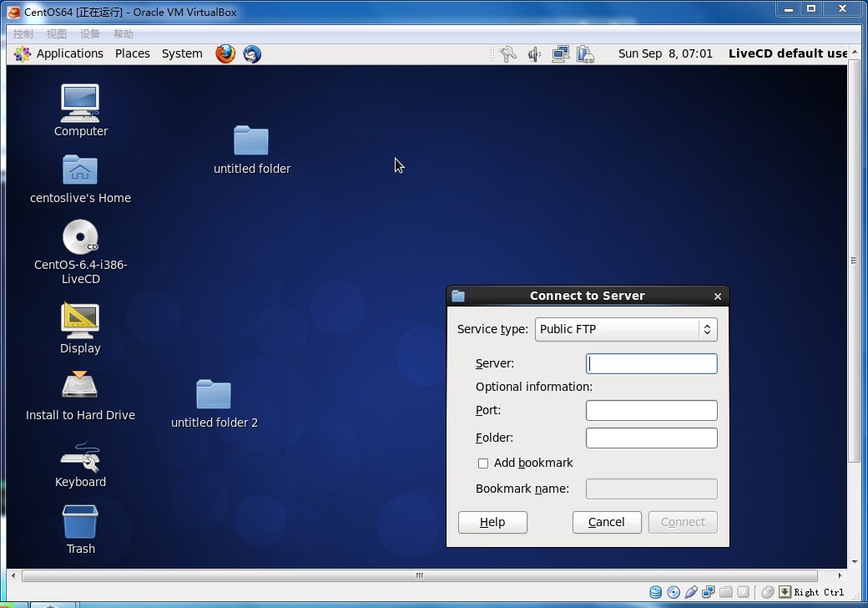Screen dimensions: 868x608
Task: Click VirtualBox mouse integration status icon
Action: pyautogui.click(x=767, y=592)
